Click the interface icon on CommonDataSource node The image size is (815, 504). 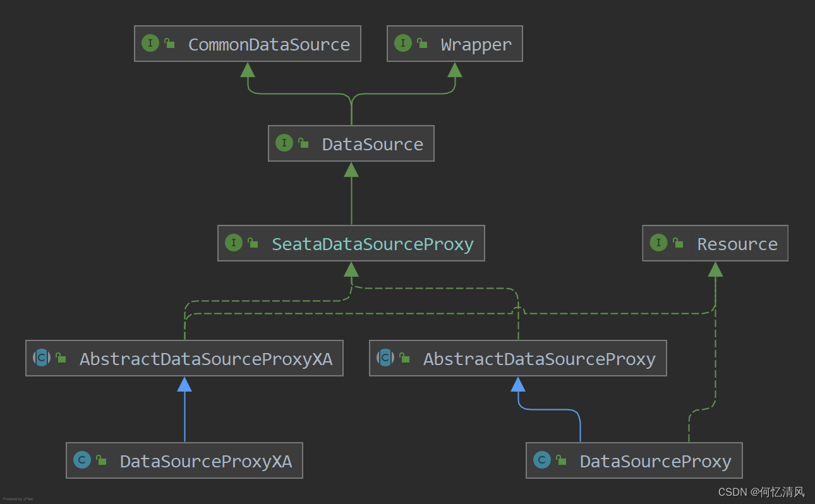[x=150, y=44]
